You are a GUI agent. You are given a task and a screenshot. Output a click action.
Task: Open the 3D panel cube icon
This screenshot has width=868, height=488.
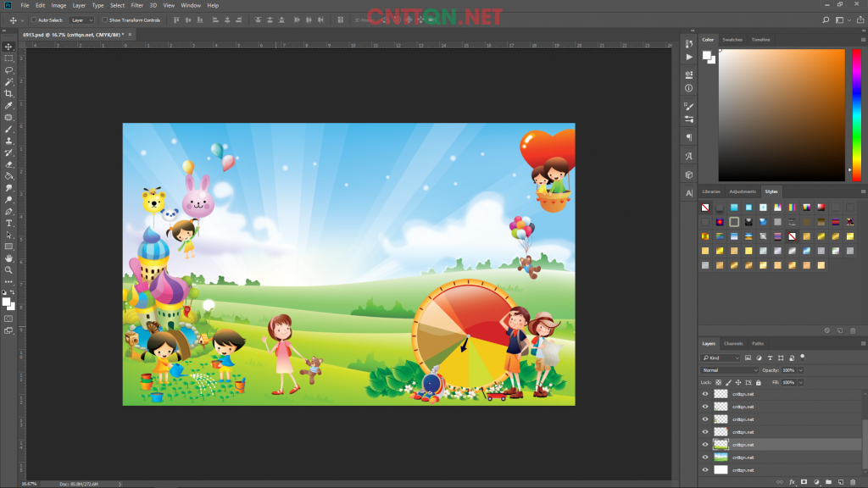688,175
